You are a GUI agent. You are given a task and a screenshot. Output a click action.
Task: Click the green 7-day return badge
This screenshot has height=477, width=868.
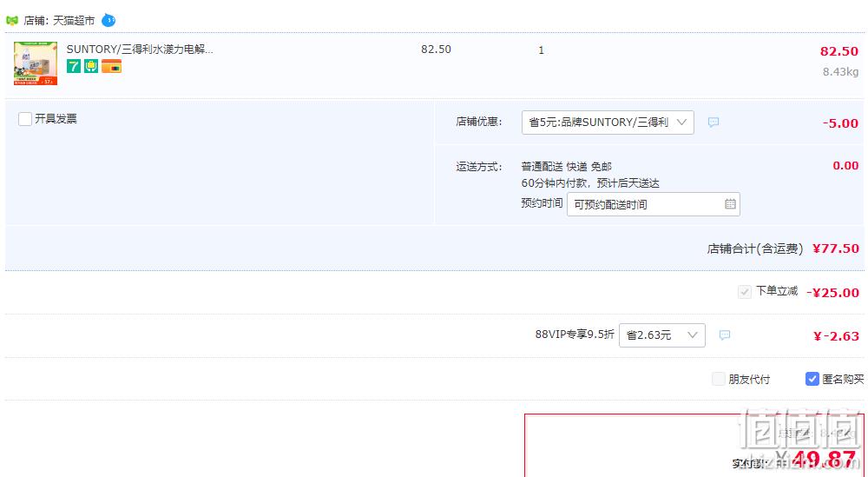[x=74, y=67]
